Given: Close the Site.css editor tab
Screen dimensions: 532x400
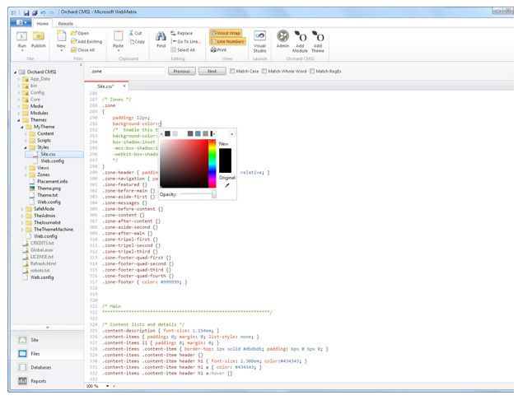Looking at the screenshot, I should 124,86.
